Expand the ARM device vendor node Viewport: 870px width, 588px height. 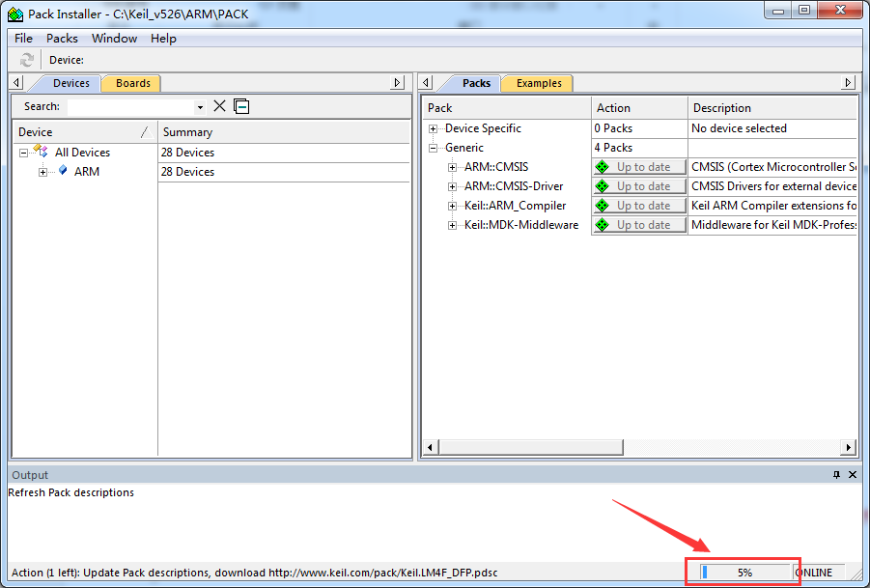click(42, 172)
